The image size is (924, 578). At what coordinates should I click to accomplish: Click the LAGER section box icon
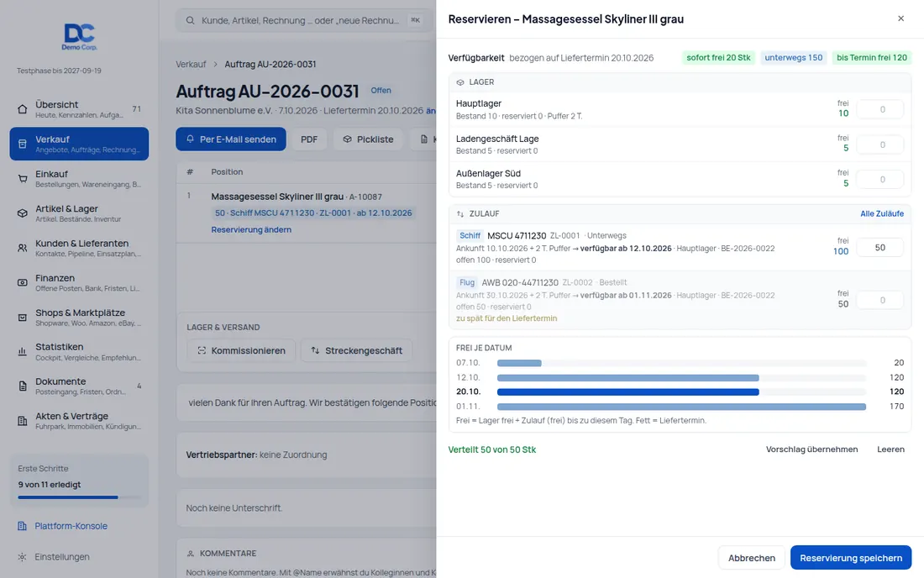pos(460,82)
